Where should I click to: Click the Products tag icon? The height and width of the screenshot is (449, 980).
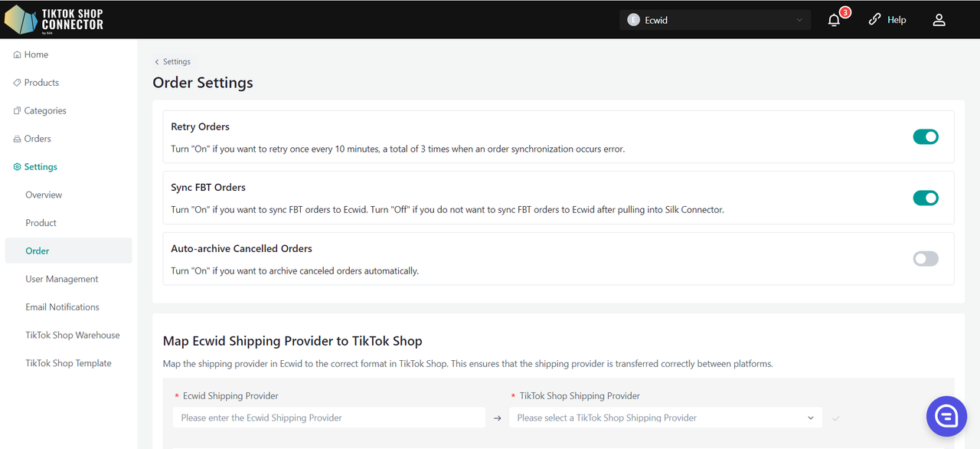point(18,83)
